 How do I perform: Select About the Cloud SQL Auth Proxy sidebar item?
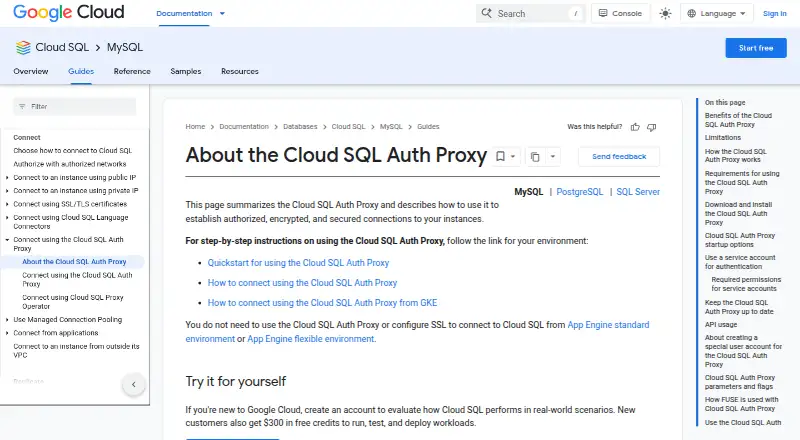pyautogui.click(x=74, y=262)
